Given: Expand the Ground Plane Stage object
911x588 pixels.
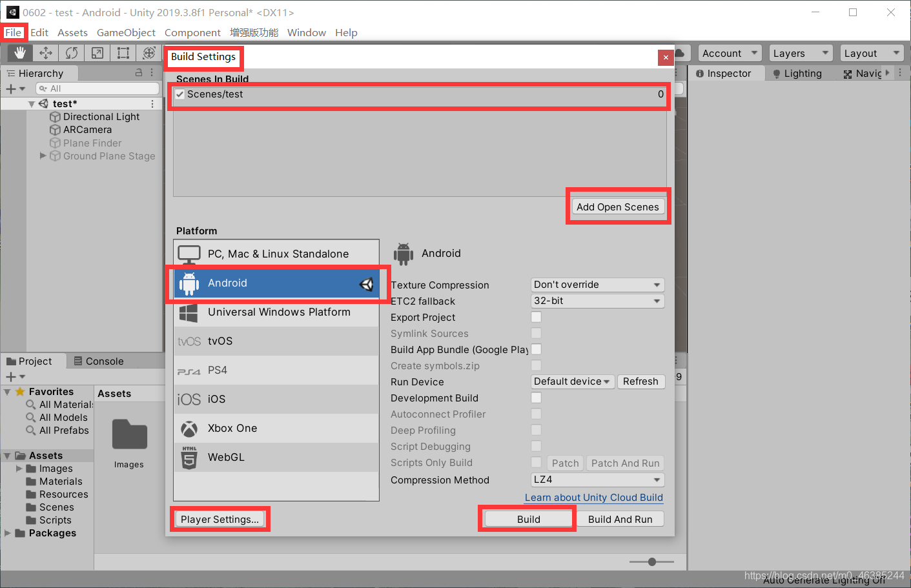Looking at the screenshot, I should 43,156.
